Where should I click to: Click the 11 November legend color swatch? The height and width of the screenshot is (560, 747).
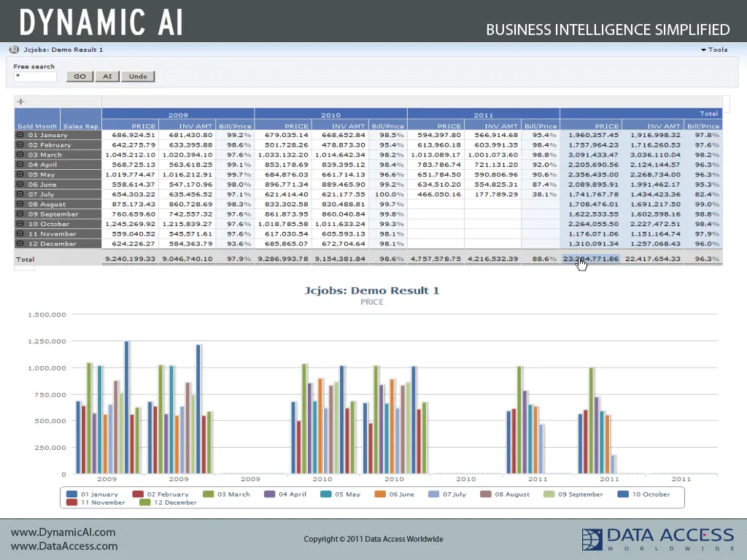coord(72,502)
